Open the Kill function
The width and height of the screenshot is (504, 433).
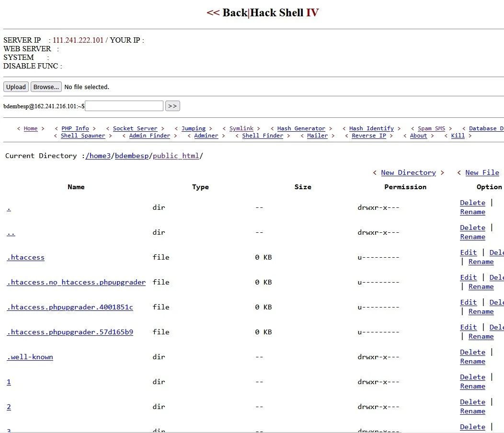coord(457,136)
